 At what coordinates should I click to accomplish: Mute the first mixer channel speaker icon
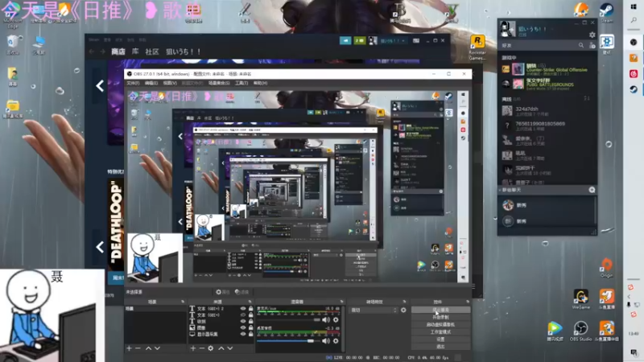[326, 319]
